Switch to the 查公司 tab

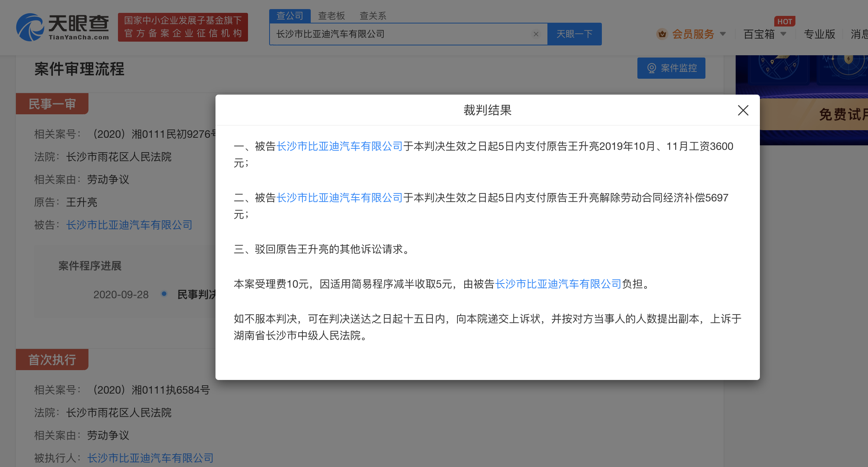tap(290, 16)
